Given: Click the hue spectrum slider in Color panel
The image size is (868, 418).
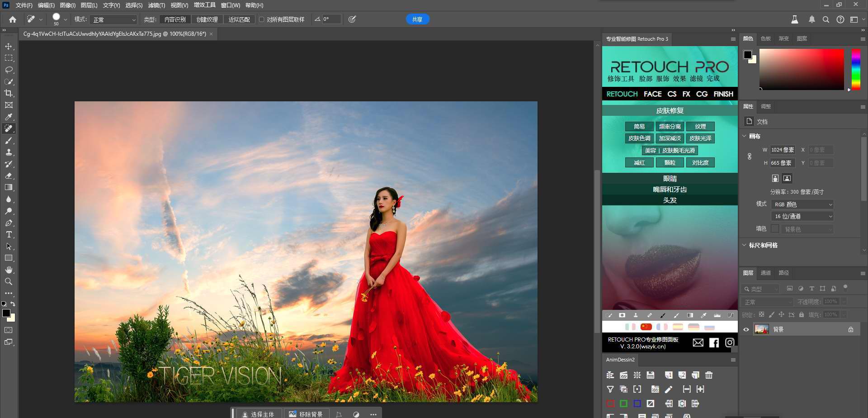Looking at the screenshot, I should pyautogui.click(x=856, y=69).
